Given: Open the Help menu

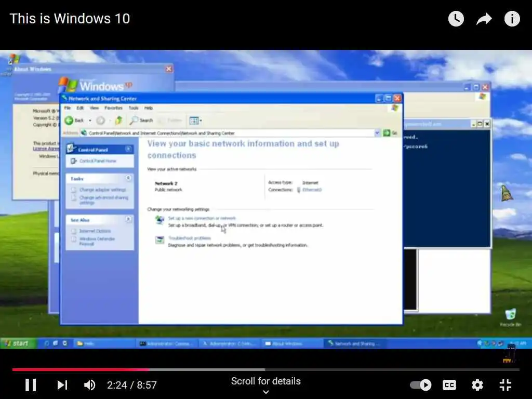Looking at the screenshot, I should click(149, 108).
